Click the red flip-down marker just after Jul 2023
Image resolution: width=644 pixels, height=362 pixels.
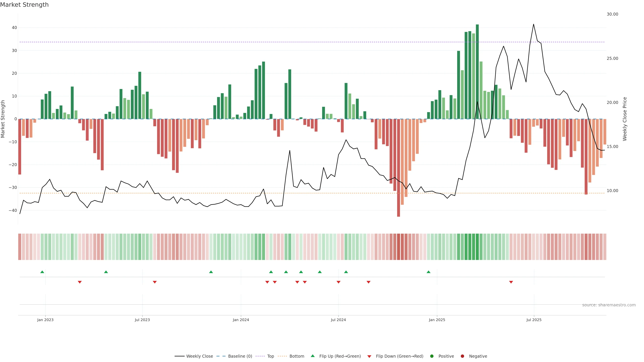click(x=155, y=282)
